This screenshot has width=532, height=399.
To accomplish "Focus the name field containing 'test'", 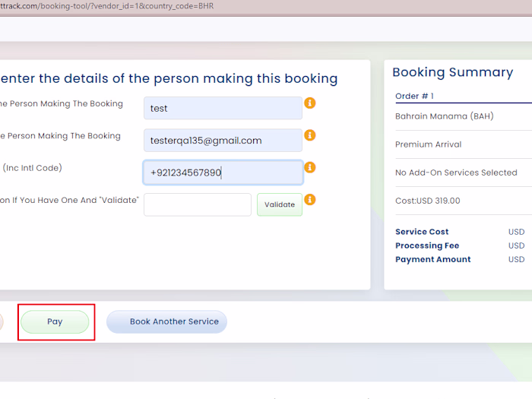I will [x=223, y=108].
